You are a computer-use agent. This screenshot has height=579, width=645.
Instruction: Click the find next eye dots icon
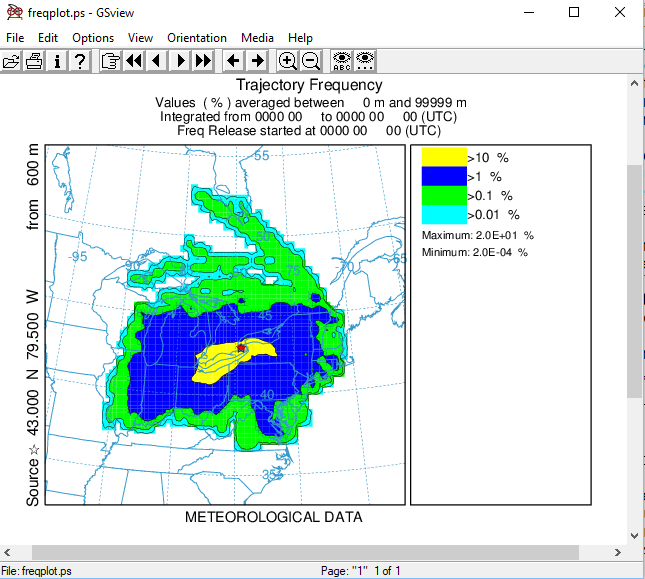tap(366, 61)
